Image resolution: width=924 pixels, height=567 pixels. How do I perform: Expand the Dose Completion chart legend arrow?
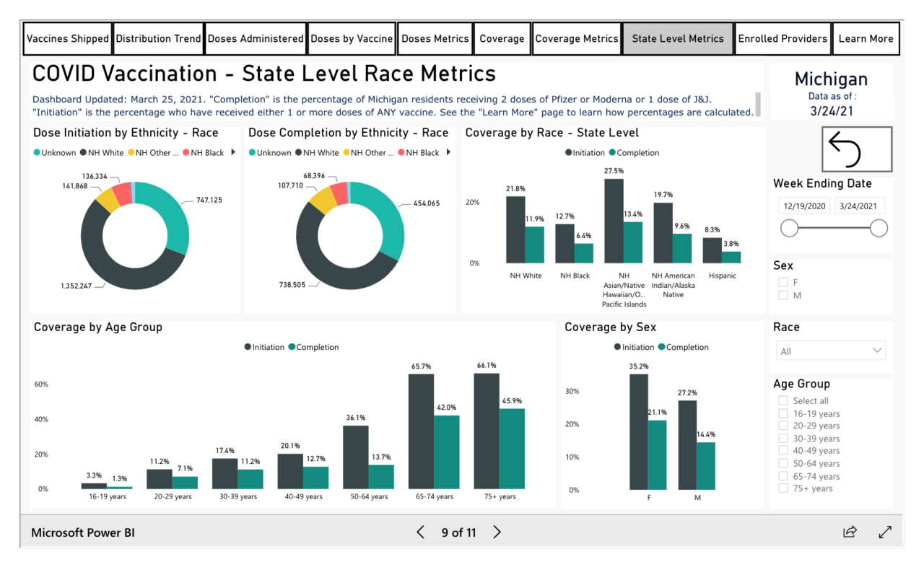(447, 152)
